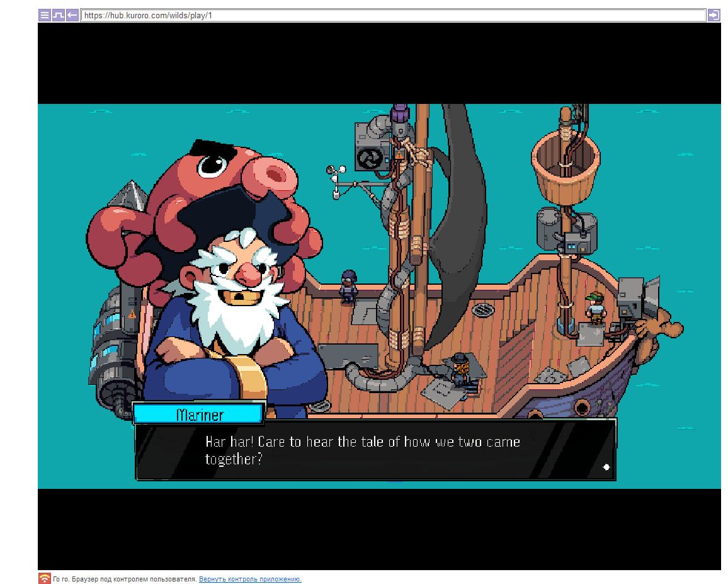Click the white dialogue advance diamond indicator
The image size is (728, 584).
(606, 467)
